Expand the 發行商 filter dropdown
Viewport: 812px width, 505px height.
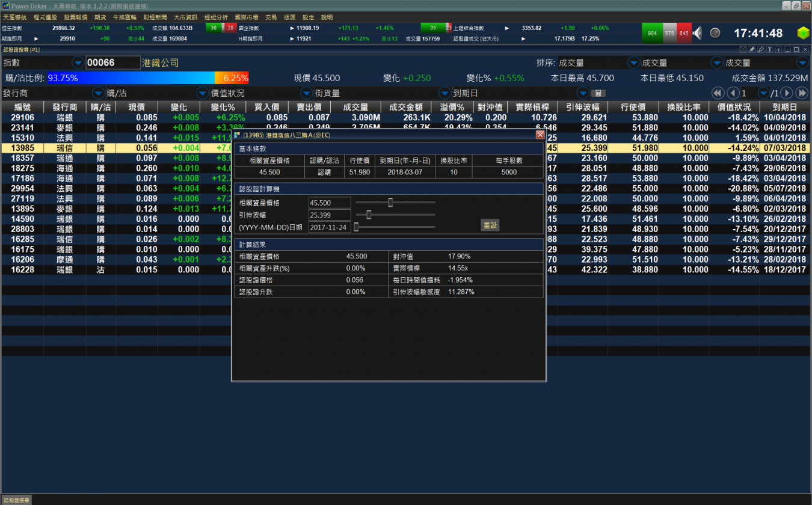[x=98, y=93]
